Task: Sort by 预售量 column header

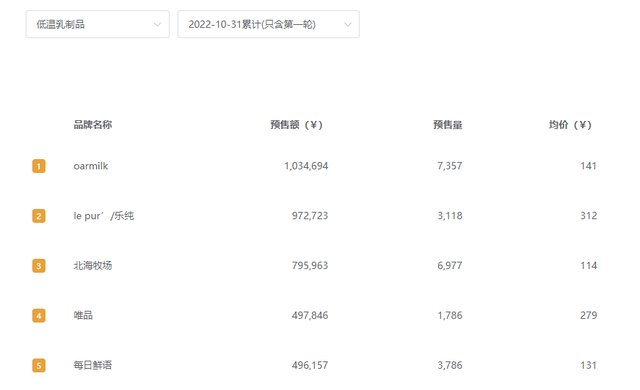Action: [448, 125]
